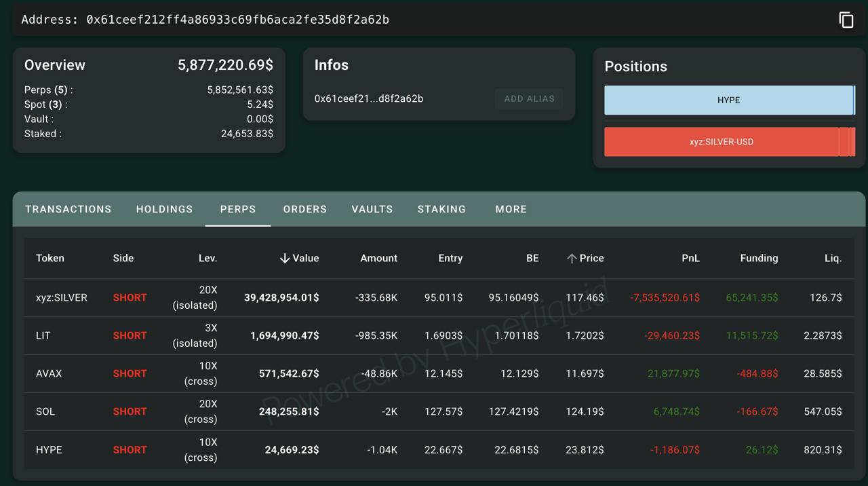Switch to the STAKING tab
Viewport: 868px width, 486px height.
pyautogui.click(x=441, y=209)
